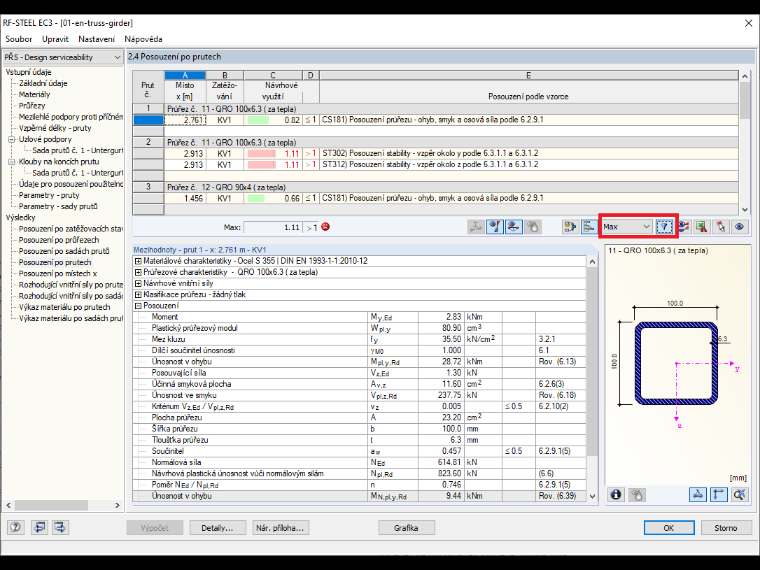
Task: Select Posouzení po průřezech tree item
Action: pos(59,240)
